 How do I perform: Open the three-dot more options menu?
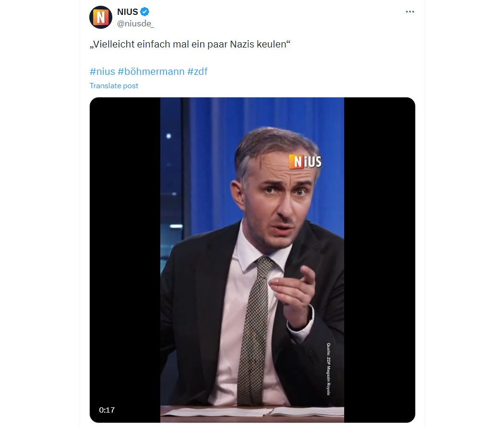410,12
